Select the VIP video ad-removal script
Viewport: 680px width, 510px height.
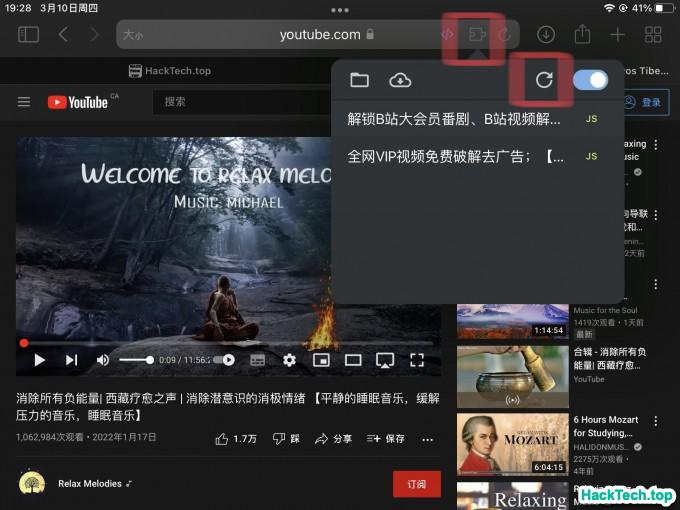point(454,156)
